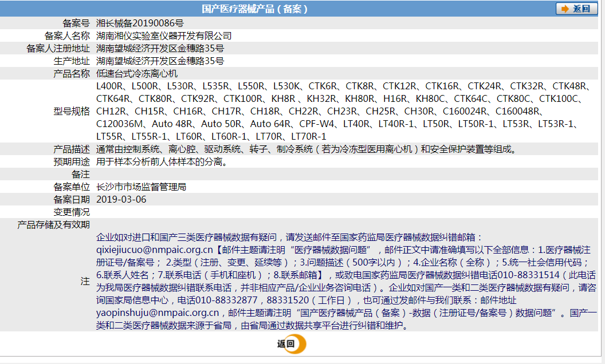The image size is (605, 364).
Task: Select the text 用于样本分析前人体样本的分离
Action: [x=159, y=162]
